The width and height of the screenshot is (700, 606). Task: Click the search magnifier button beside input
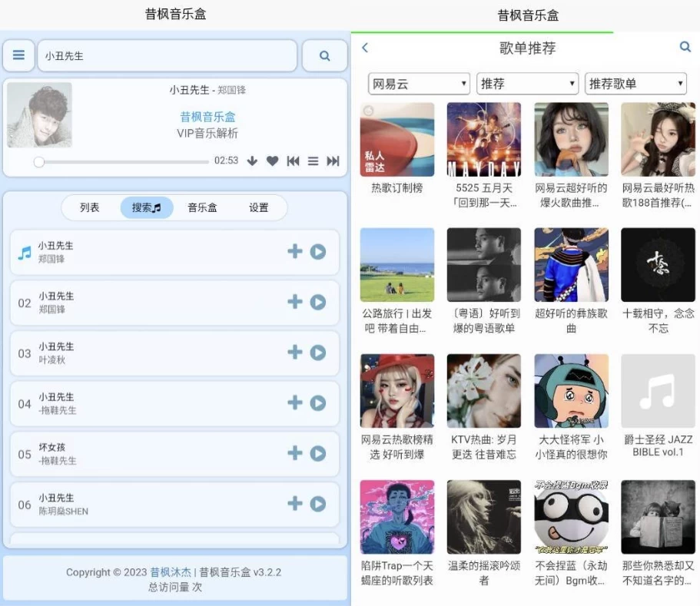point(324,55)
